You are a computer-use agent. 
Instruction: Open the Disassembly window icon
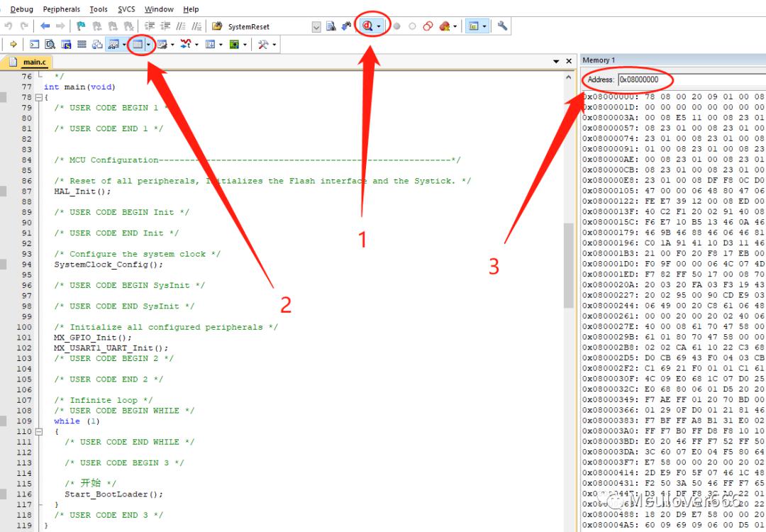tap(50, 45)
